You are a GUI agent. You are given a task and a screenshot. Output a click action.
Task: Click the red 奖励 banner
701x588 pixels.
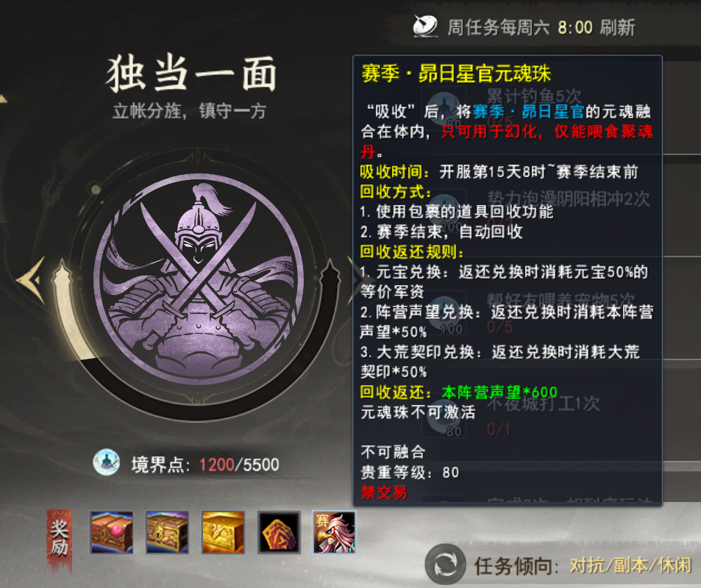(x=59, y=539)
